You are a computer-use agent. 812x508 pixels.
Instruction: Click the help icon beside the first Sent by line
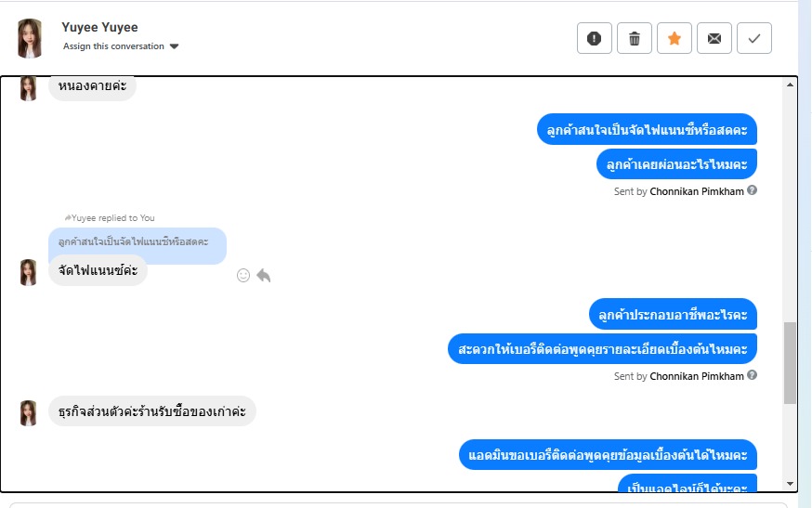tap(753, 190)
